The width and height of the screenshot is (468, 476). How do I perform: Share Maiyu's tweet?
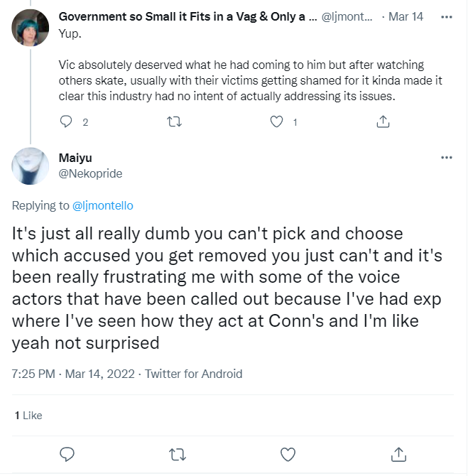pos(398,455)
